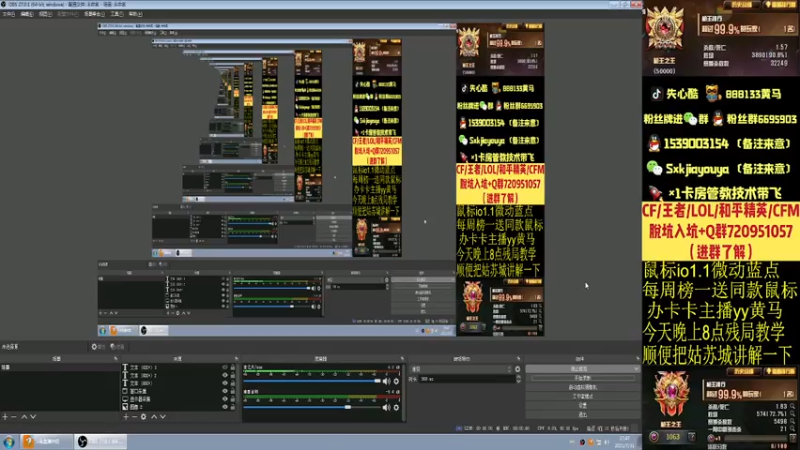Click transition duration 300 ms field
Screen dimensions: 800x450
467,379
